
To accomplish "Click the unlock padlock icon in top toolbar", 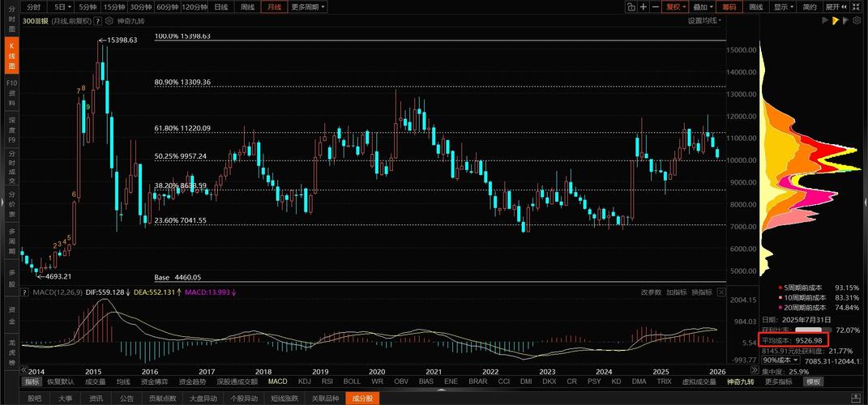I will click(631, 7).
